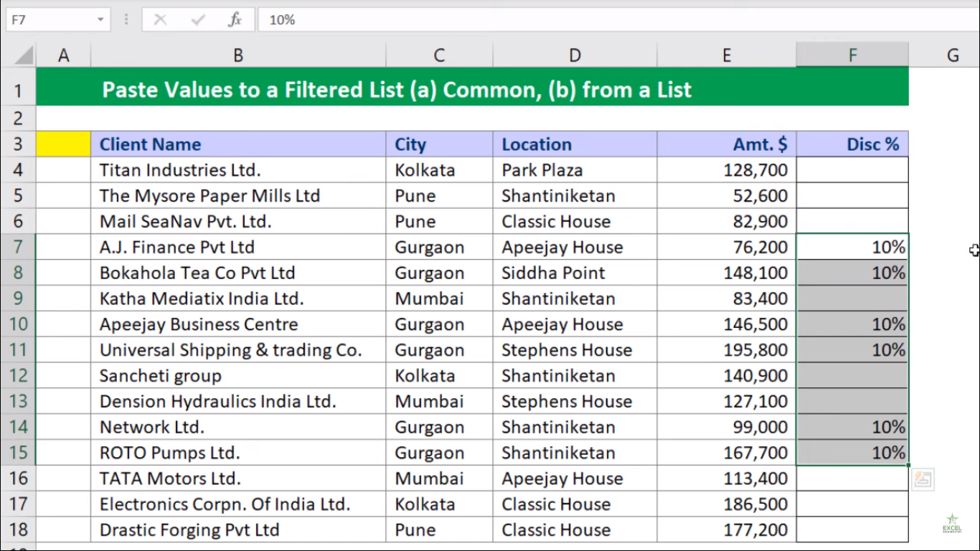
Task: Select TATA Motors Ltd. cell
Action: point(238,479)
